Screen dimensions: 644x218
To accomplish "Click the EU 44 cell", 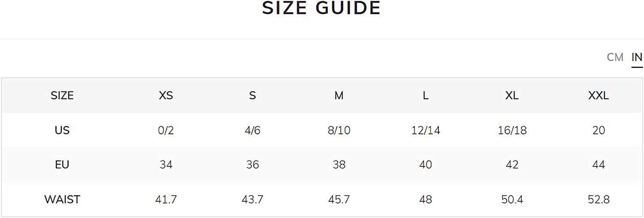I will pyautogui.click(x=598, y=165).
